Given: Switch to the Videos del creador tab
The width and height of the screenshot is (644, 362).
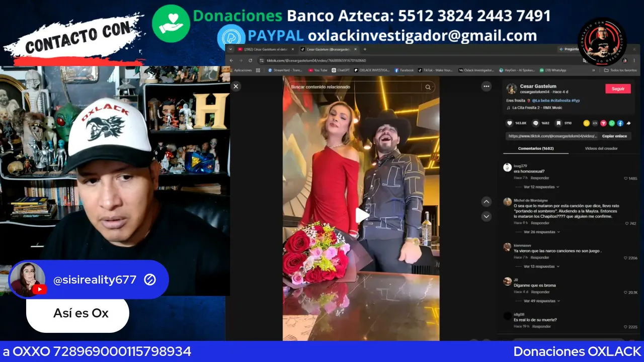Looking at the screenshot, I should 601,148.
